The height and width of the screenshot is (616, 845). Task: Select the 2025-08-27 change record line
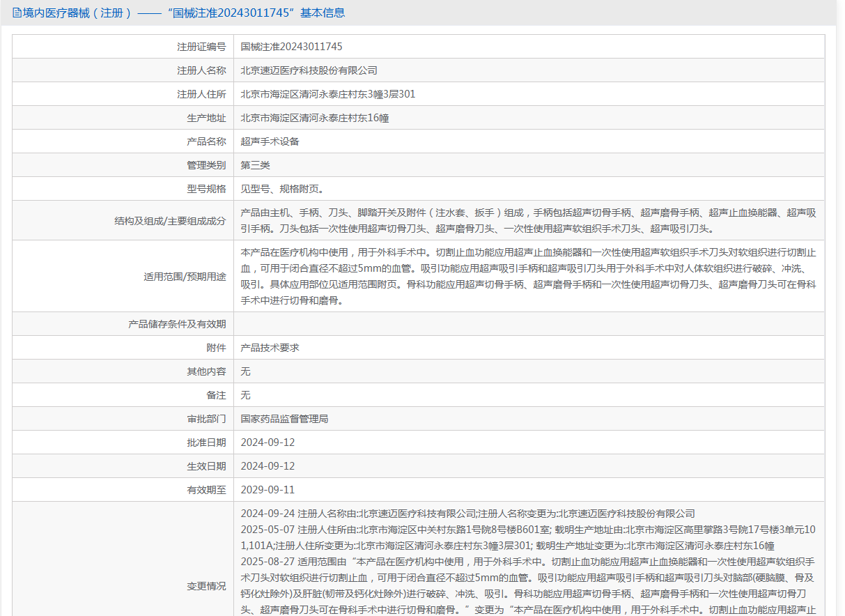(529, 585)
